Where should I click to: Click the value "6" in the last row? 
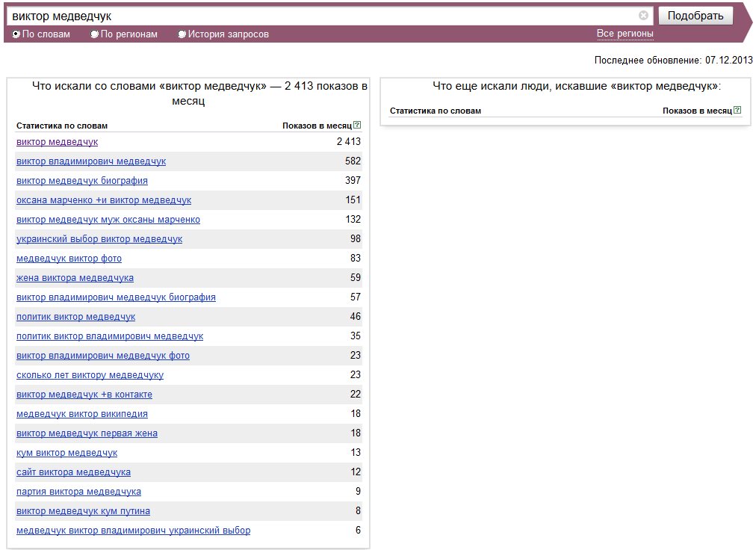click(359, 530)
